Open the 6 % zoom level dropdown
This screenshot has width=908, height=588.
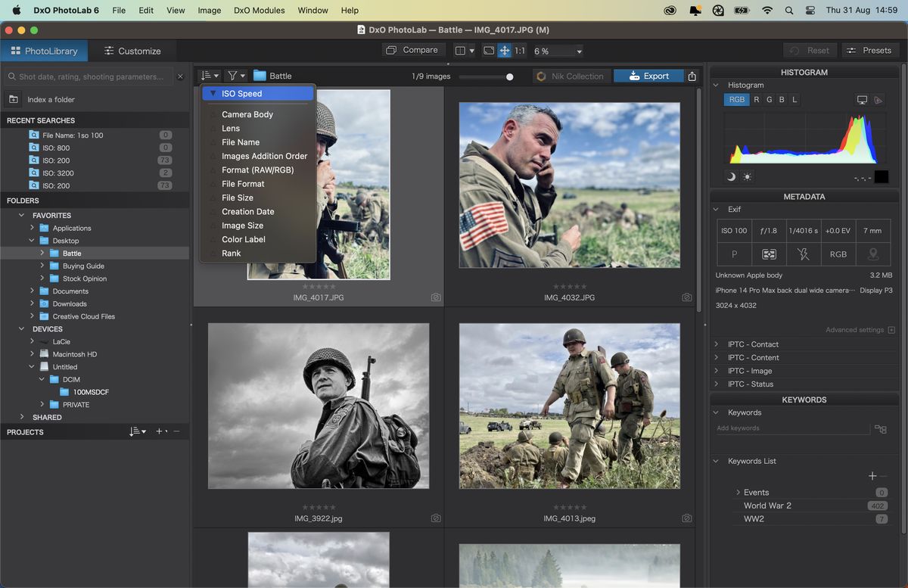(x=558, y=51)
